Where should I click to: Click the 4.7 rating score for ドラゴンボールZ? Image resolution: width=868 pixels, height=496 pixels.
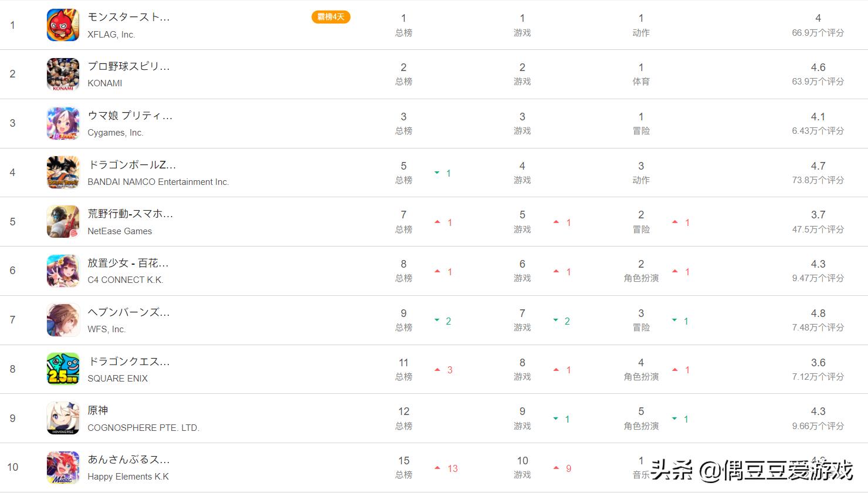[818, 166]
